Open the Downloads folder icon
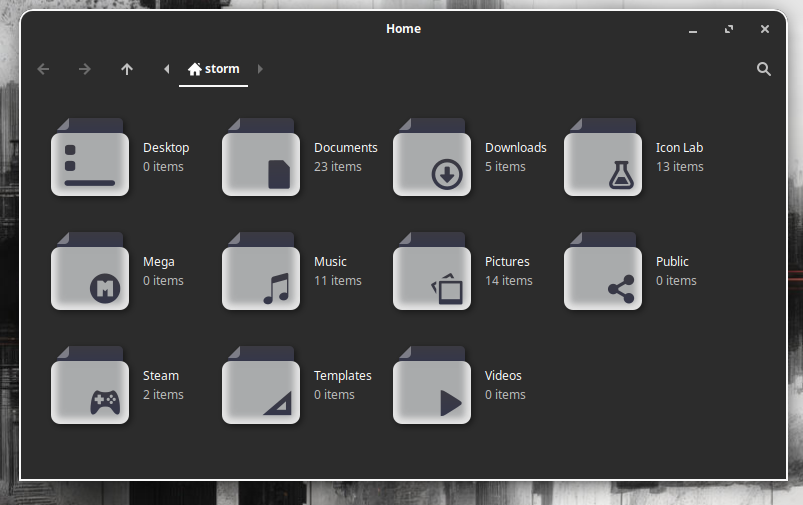 (x=432, y=157)
